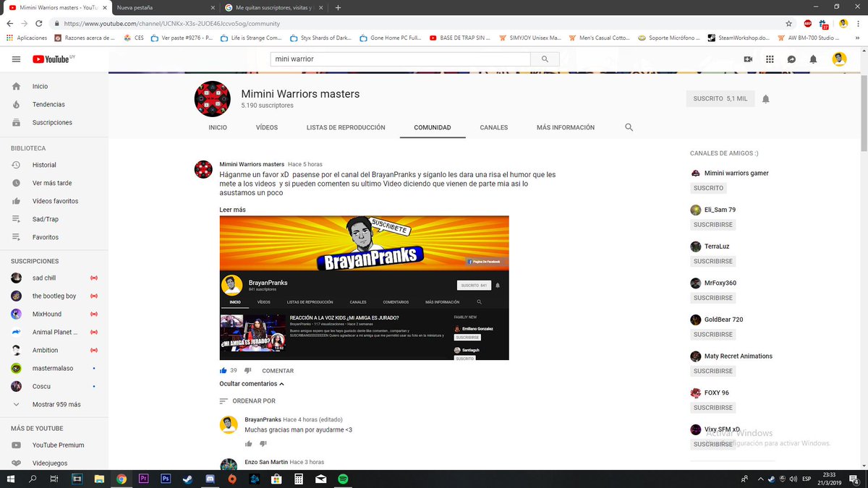
Task: Click the search magnifier button
Action: [545, 59]
